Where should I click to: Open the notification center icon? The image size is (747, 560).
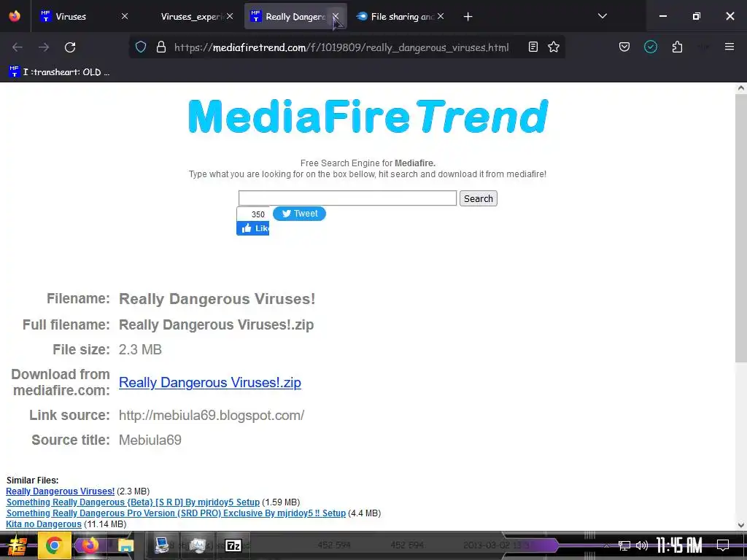(x=723, y=545)
